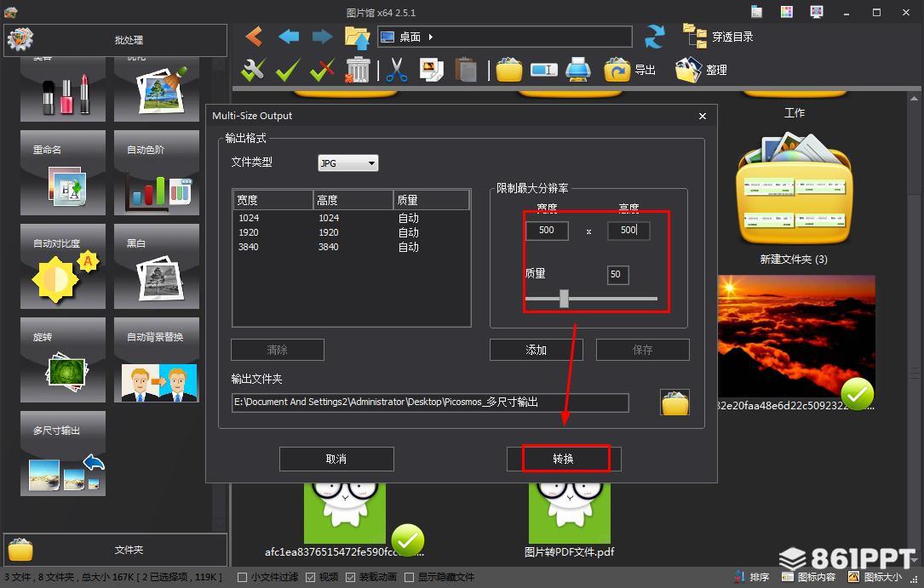
Task: Delete with the trash can icon
Action: tap(357, 70)
